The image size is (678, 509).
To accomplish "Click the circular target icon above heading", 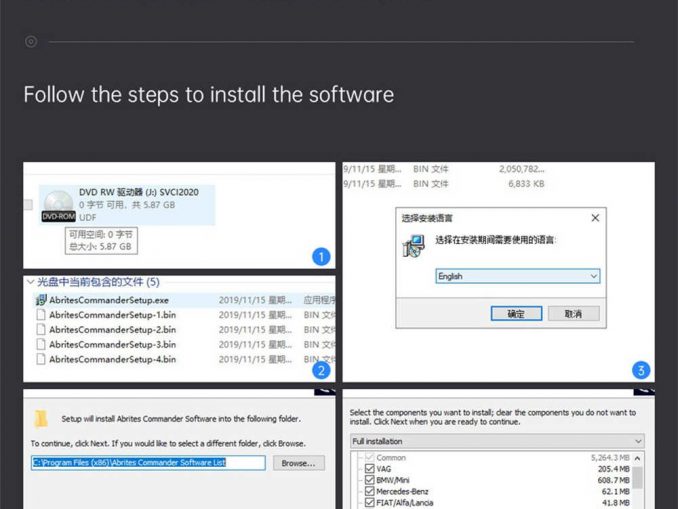I will click(x=31, y=42).
